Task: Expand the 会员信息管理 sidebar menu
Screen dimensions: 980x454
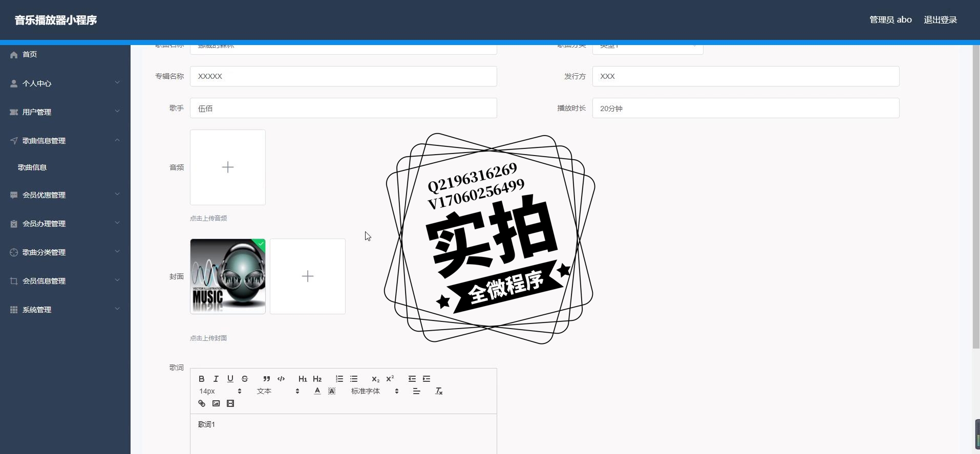Action: click(x=65, y=280)
